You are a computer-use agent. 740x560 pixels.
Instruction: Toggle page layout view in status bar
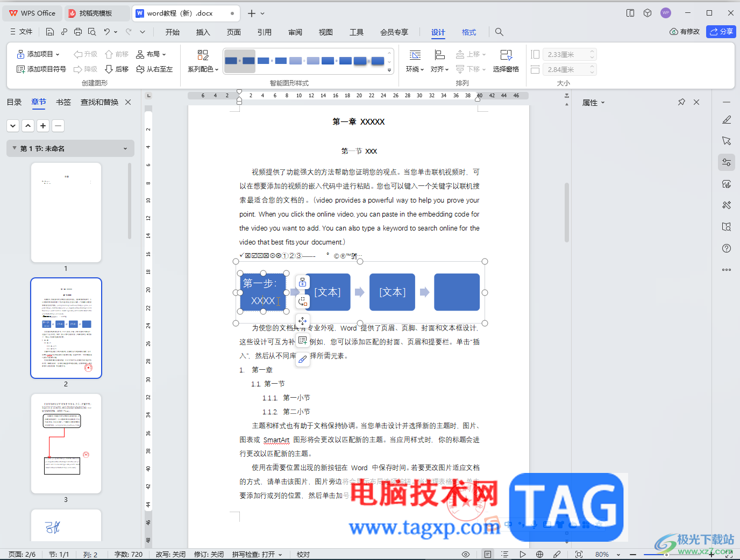click(x=487, y=554)
